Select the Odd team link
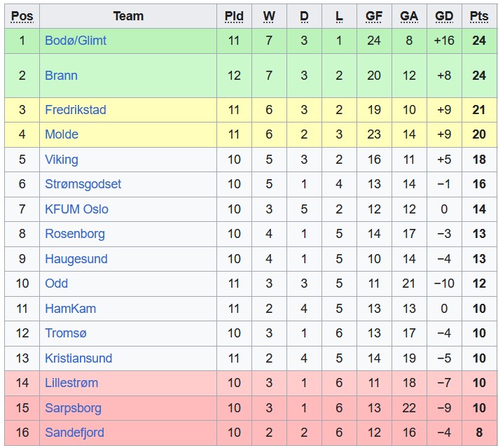 [x=57, y=283]
